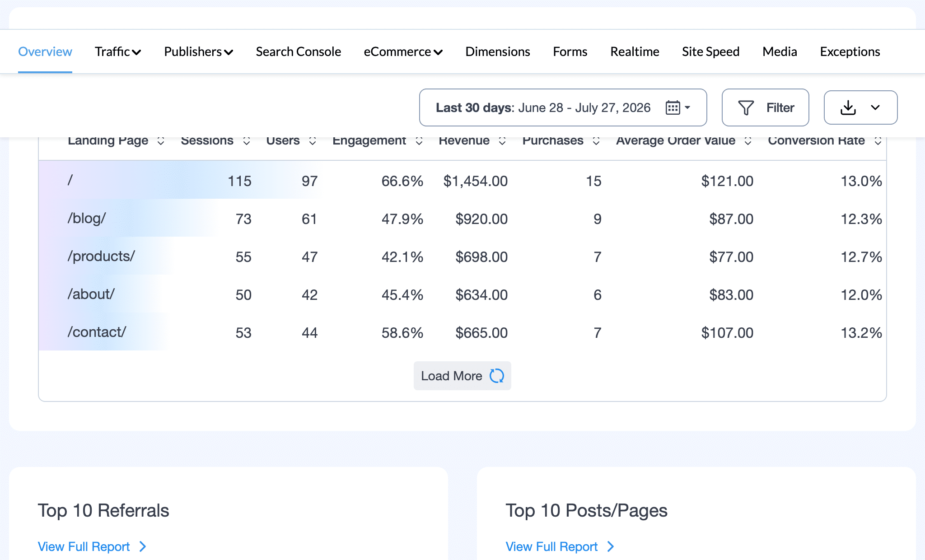Screen dimensions: 925x560
Task: Sort by Purchases column arrows
Action: coord(596,141)
